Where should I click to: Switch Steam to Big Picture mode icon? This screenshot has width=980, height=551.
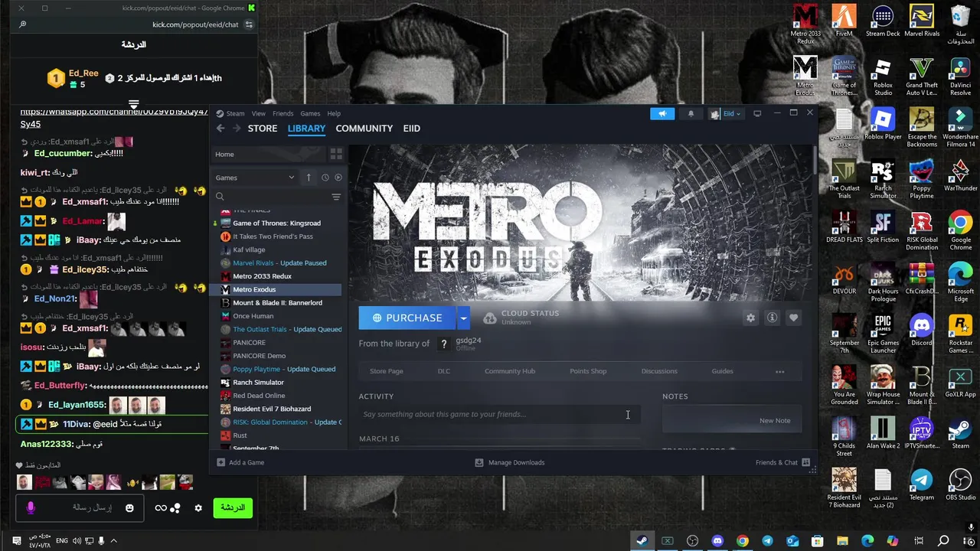tap(757, 113)
